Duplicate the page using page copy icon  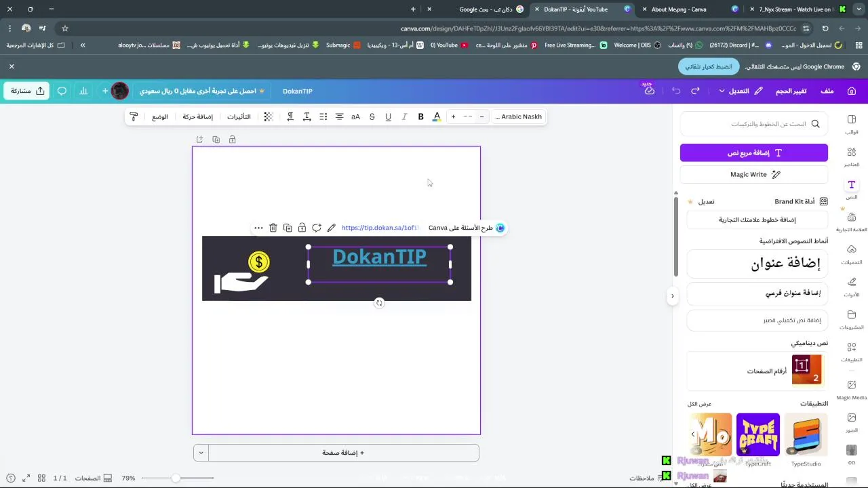[x=216, y=140]
